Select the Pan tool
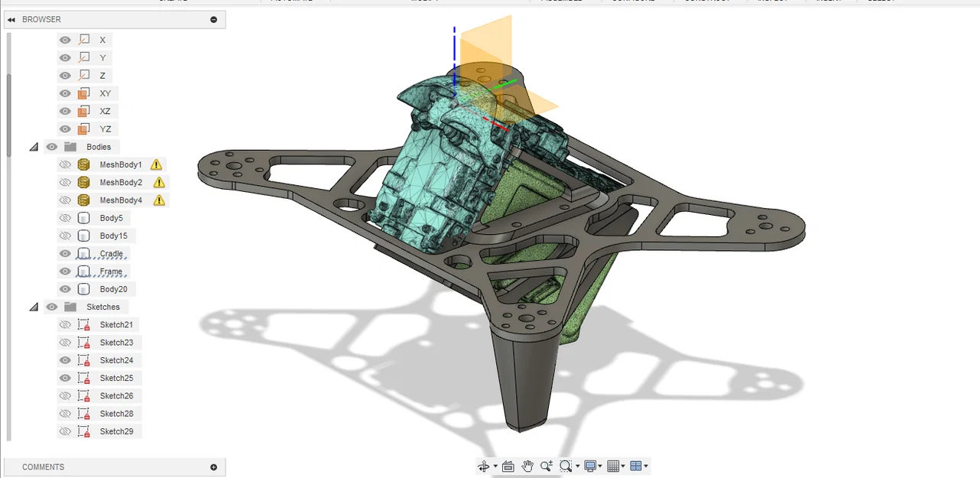This screenshot has height=478, width=980. [x=527, y=466]
